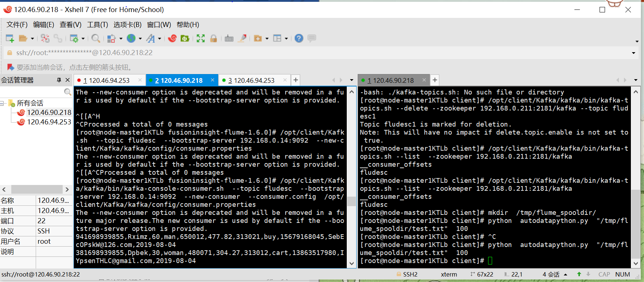The width and height of the screenshot is (644, 282).
Task: Open dropdown next to layout icon
Action: click(286, 39)
